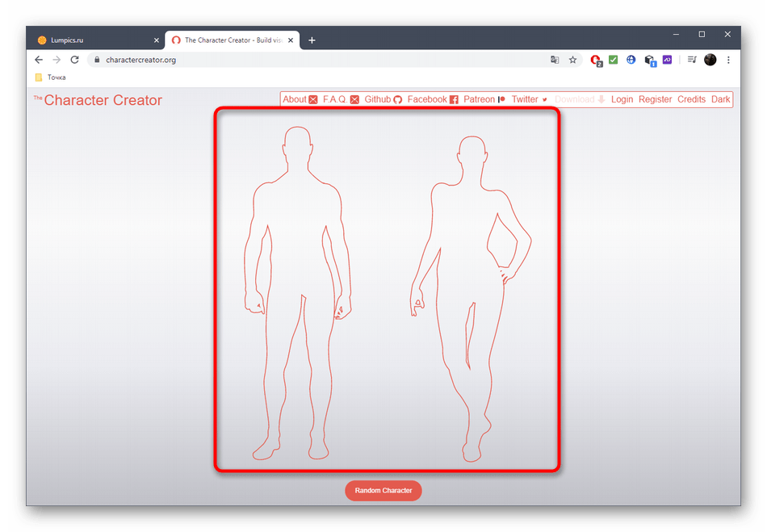Open the Twitter link
The height and width of the screenshot is (532, 767).
(x=529, y=99)
